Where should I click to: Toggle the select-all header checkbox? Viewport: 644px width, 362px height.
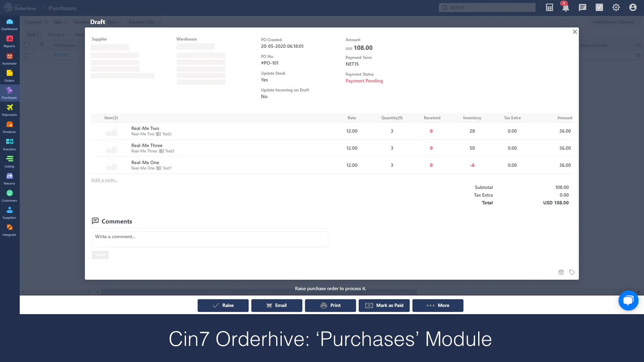27,45
